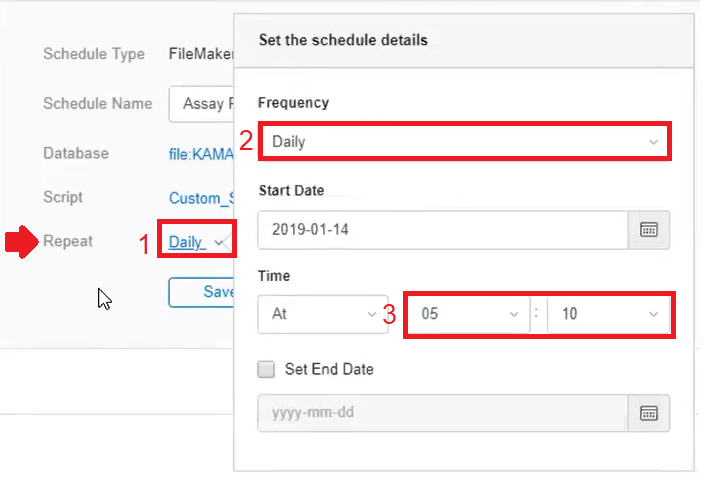Open the At time mode dropdown
This screenshot has width=711, height=490.
click(x=323, y=314)
